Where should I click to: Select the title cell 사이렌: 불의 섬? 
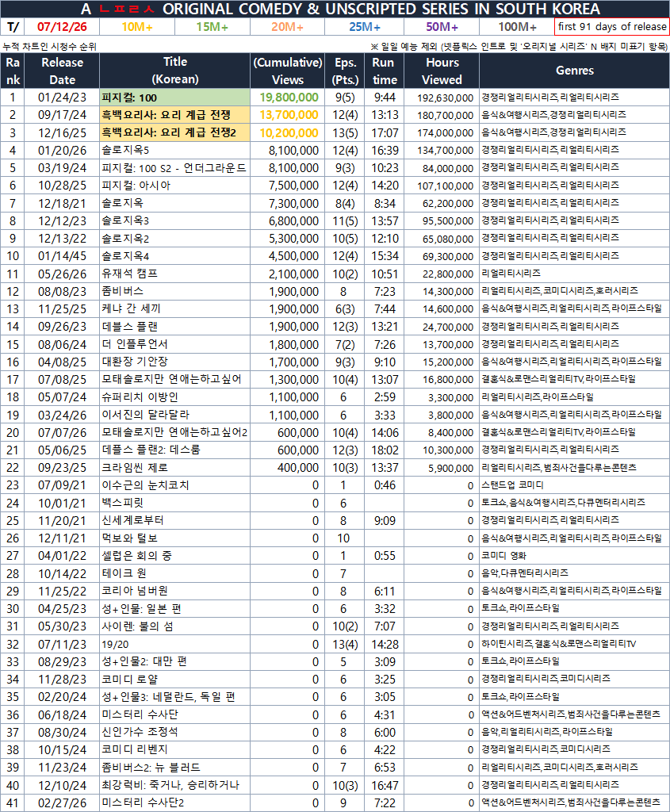coord(174,626)
